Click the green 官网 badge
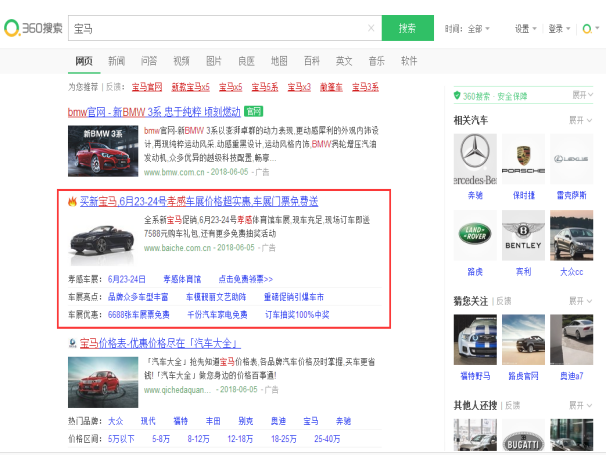Viewport: 606px width, 455px height. pos(254,112)
